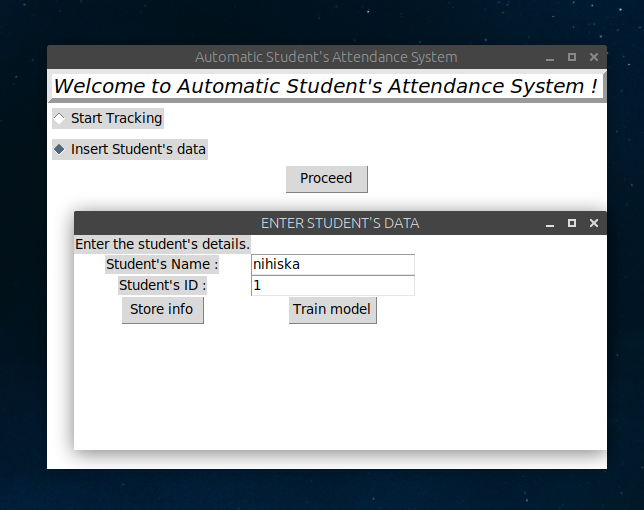This screenshot has height=510, width=644.
Task: Close the ENTER STUDENT'S DATA window
Action: pyautogui.click(x=594, y=223)
